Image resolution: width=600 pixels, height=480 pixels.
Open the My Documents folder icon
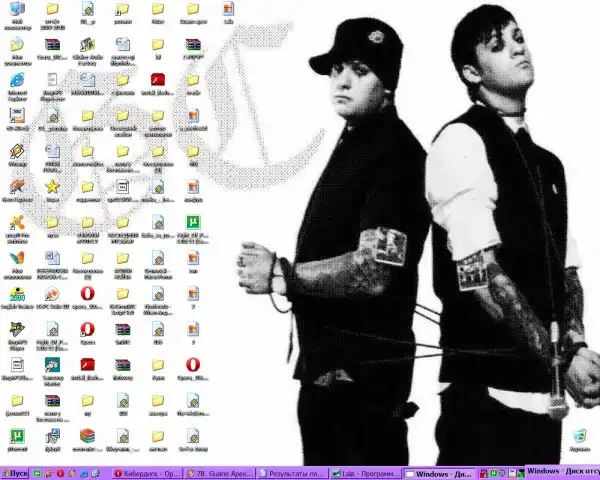(x=17, y=45)
